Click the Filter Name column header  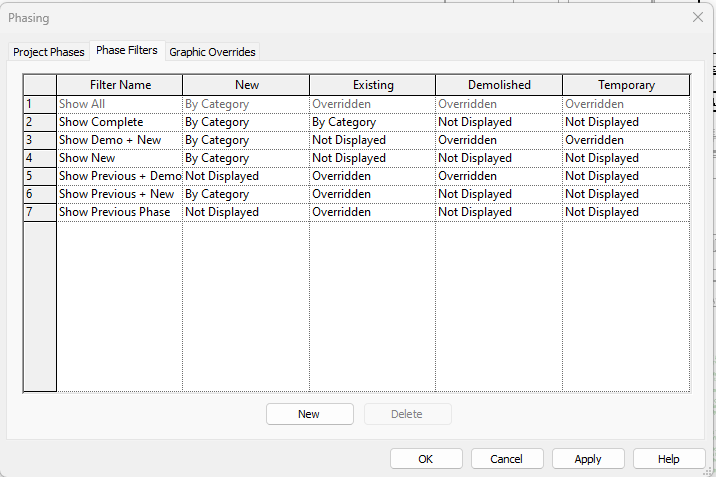click(120, 85)
